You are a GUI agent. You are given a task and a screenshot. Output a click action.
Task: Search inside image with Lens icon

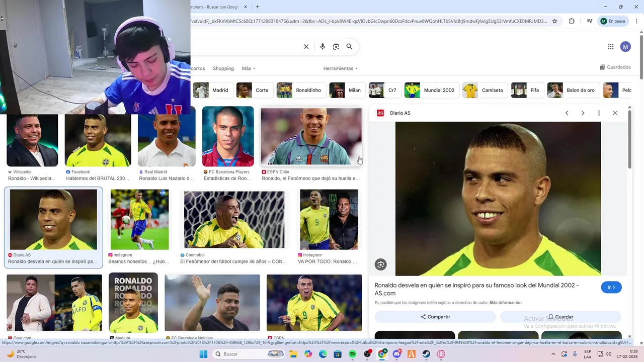pos(380,264)
